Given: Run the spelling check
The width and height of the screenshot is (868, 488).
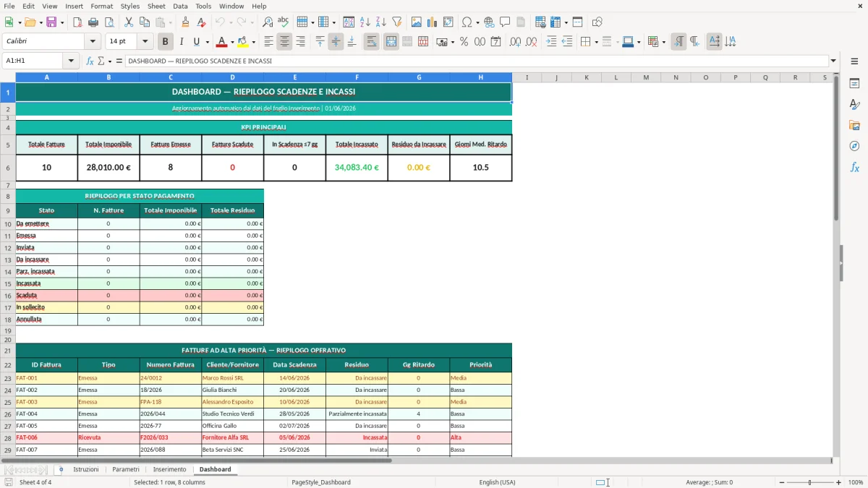Looking at the screenshot, I should (x=284, y=22).
